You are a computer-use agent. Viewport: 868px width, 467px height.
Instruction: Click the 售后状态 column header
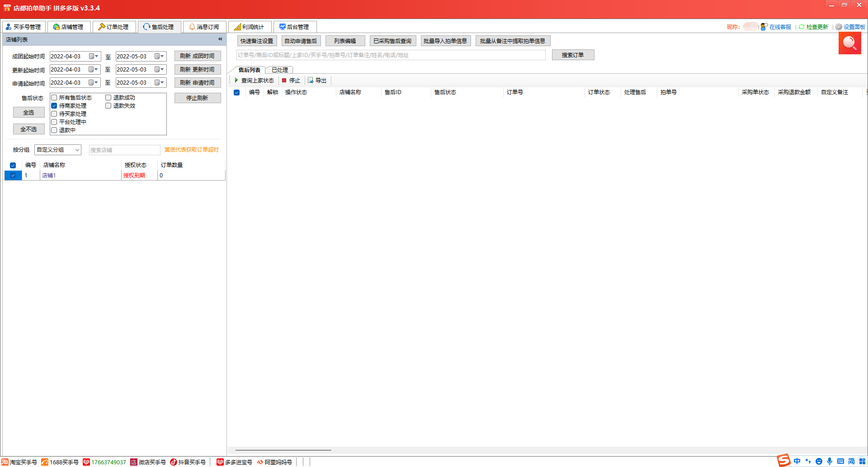pyautogui.click(x=467, y=92)
